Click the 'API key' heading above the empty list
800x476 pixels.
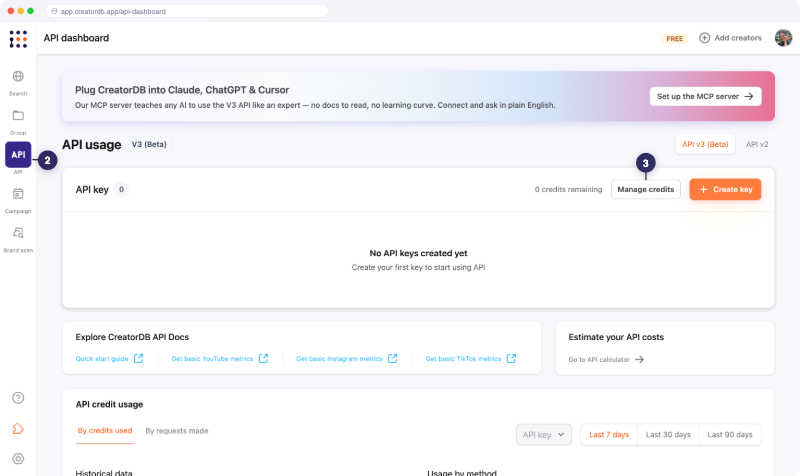pos(92,190)
